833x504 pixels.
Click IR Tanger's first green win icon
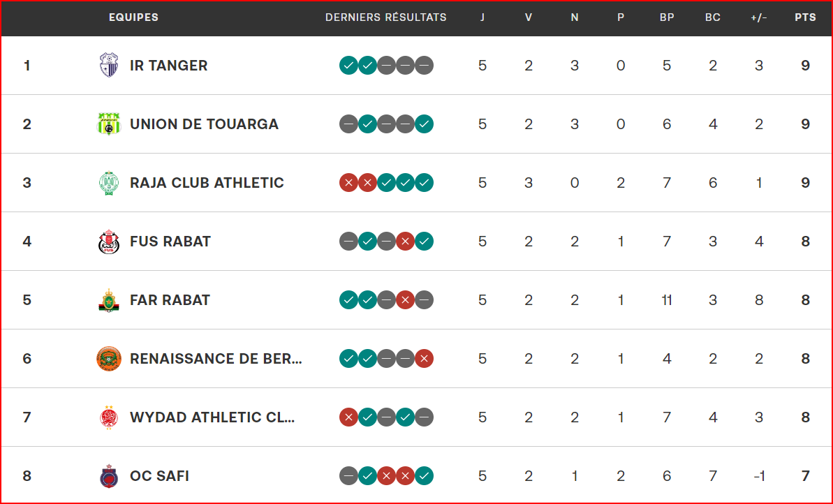pos(348,66)
